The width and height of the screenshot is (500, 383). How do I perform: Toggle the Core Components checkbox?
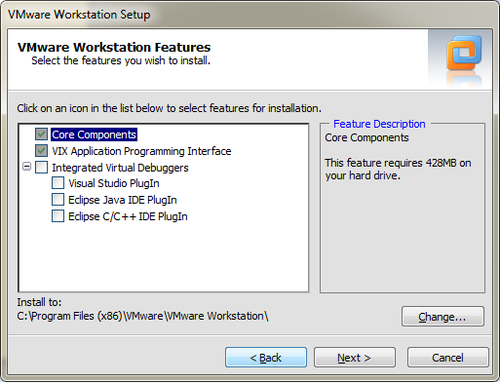(41, 134)
